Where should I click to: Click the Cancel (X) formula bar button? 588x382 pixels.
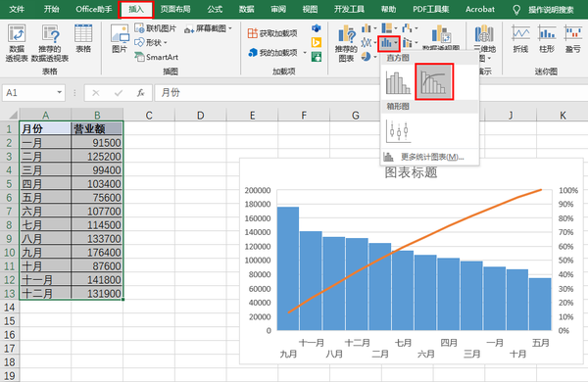pyautogui.click(x=96, y=93)
